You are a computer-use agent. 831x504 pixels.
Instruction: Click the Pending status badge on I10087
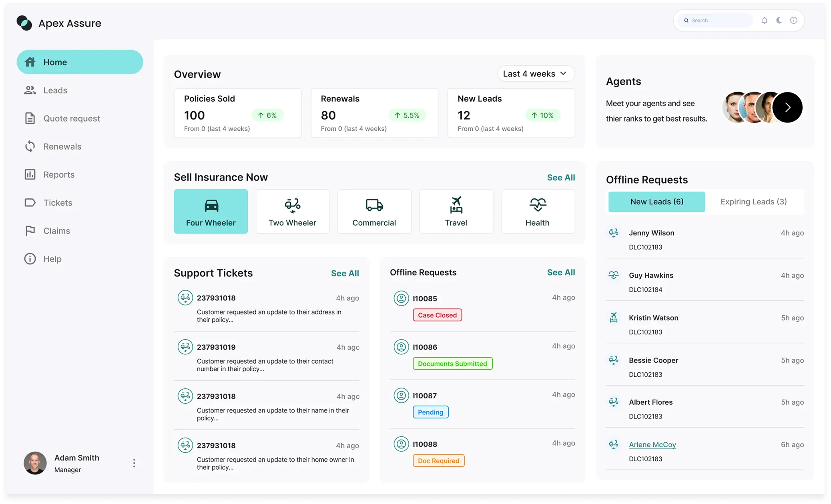pos(430,412)
